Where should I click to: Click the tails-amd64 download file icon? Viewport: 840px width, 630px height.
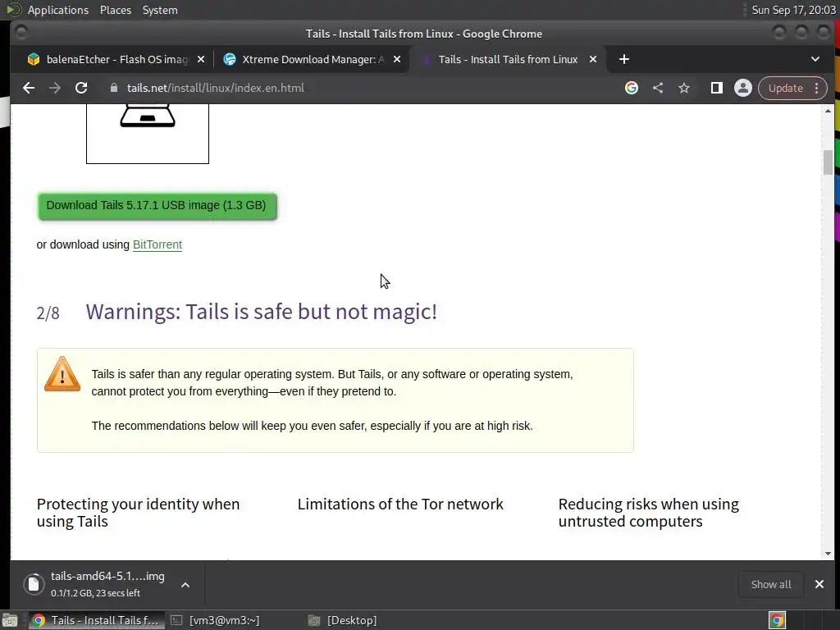pos(34,584)
